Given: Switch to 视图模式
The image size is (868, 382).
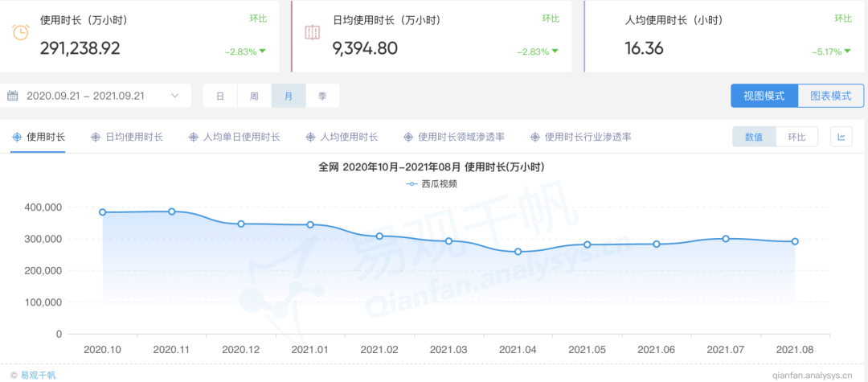Looking at the screenshot, I should point(764,96).
